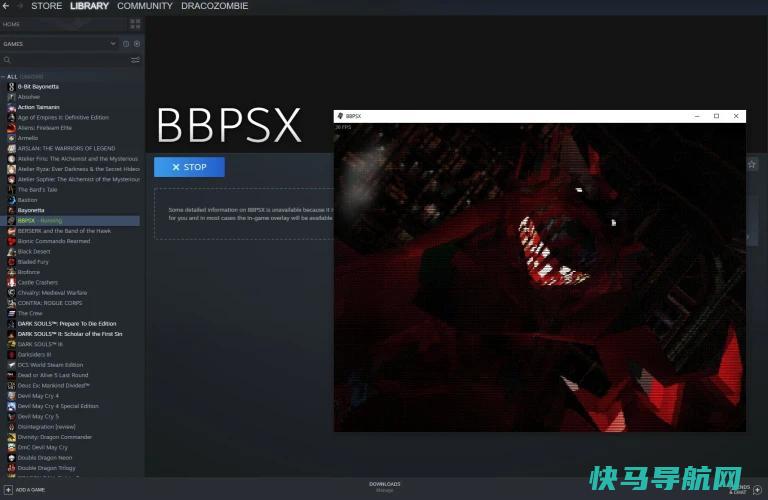This screenshot has width=768, height=500.
Task: Favorite BBPSX with the star icon
Action: click(x=752, y=165)
